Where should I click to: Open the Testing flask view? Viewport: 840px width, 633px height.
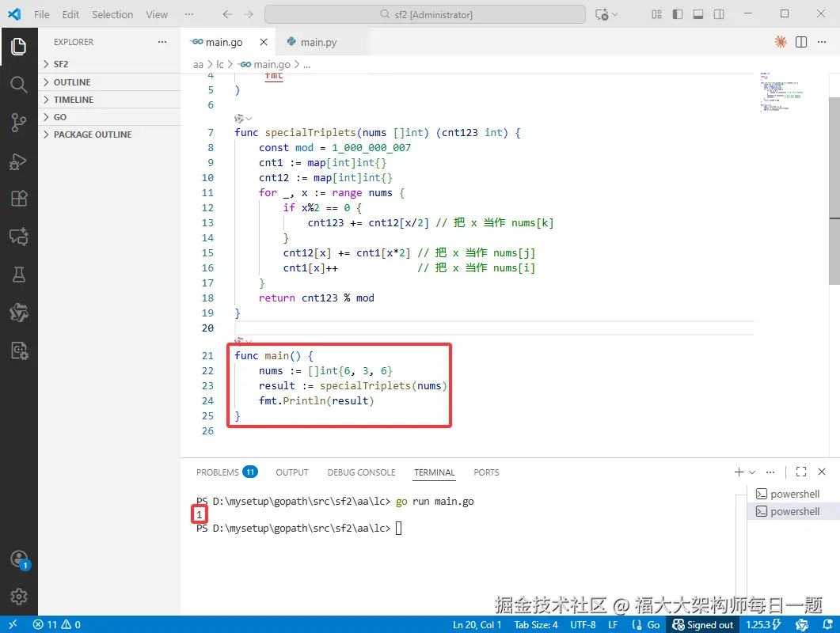click(x=19, y=275)
